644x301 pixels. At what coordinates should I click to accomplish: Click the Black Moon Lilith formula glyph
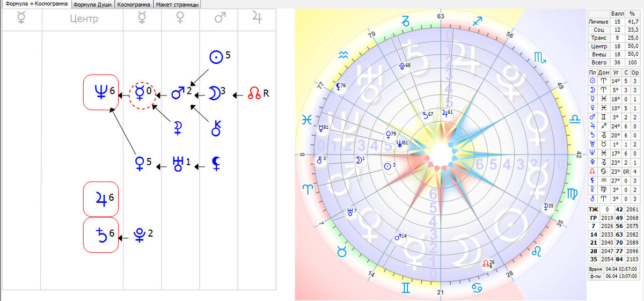(x=216, y=163)
